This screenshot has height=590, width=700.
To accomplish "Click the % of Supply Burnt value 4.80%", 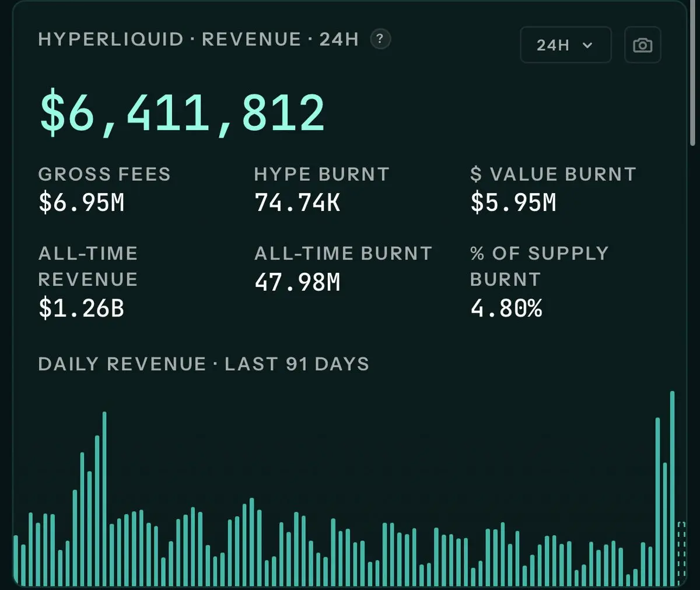I will [x=506, y=307].
